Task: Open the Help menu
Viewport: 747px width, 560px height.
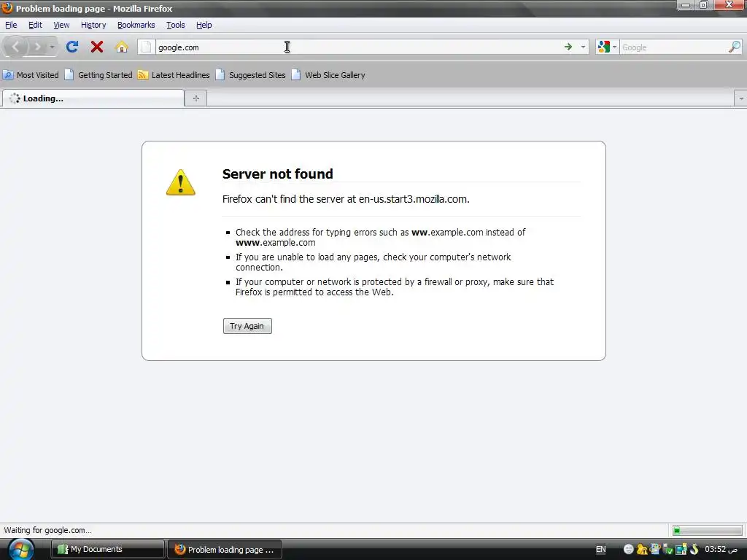Action: [204, 25]
